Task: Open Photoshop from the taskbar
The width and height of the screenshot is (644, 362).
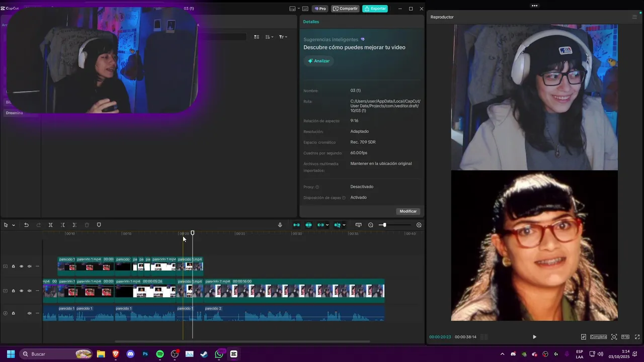Action: pyautogui.click(x=145, y=354)
